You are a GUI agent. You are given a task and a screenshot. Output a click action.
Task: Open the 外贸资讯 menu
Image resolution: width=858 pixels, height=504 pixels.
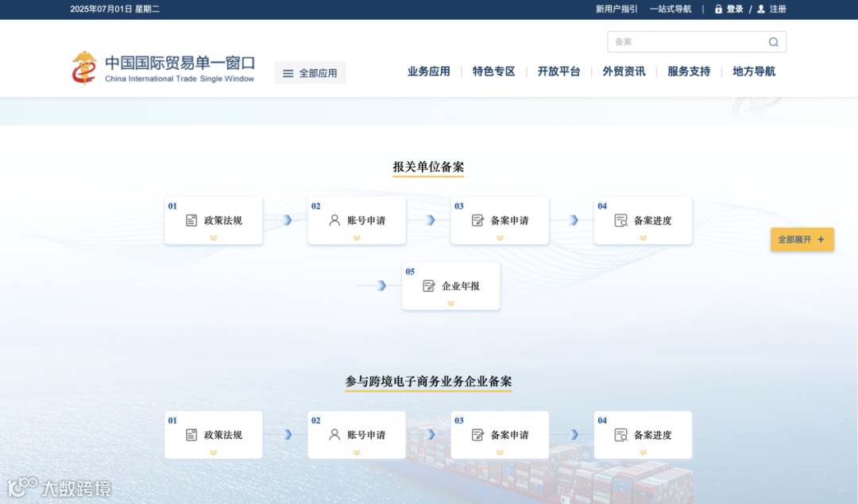[x=624, y=71]
